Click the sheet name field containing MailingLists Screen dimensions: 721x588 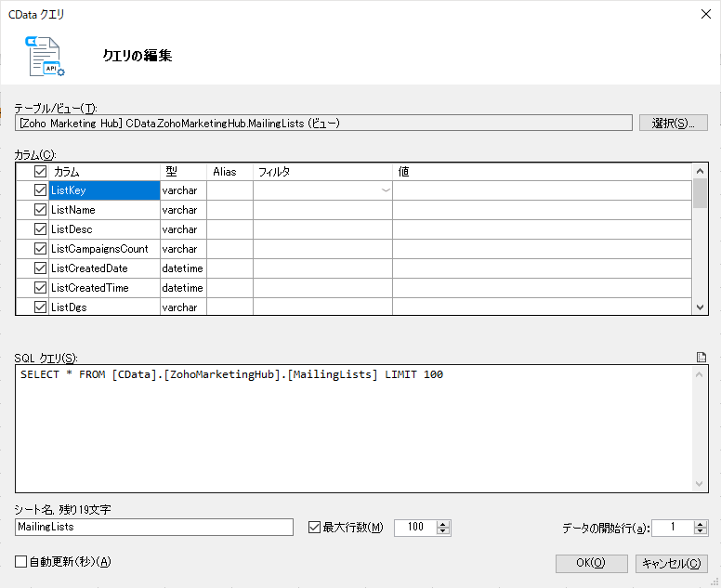(x=154, y=527)
